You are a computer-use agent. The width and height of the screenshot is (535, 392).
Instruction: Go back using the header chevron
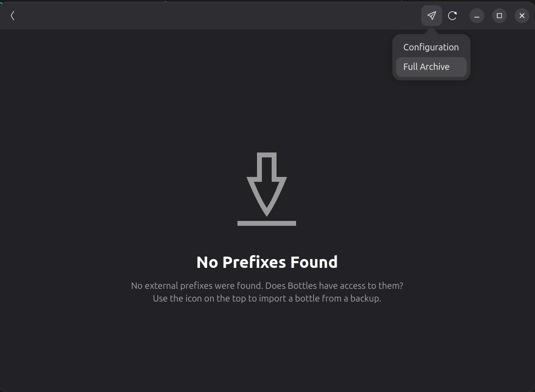13,16
